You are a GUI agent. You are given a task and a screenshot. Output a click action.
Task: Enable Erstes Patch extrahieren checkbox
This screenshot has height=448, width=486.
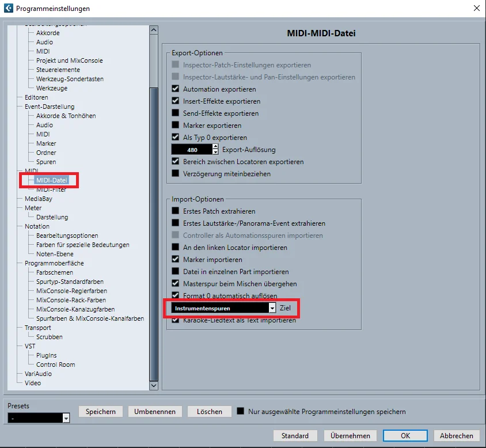[x=176, y=211]
